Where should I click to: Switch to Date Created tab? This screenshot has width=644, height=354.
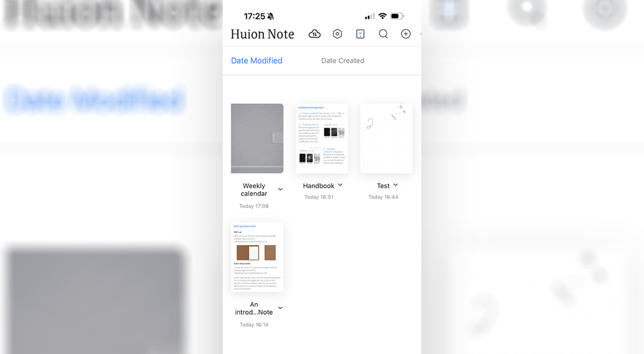point(343,61)
